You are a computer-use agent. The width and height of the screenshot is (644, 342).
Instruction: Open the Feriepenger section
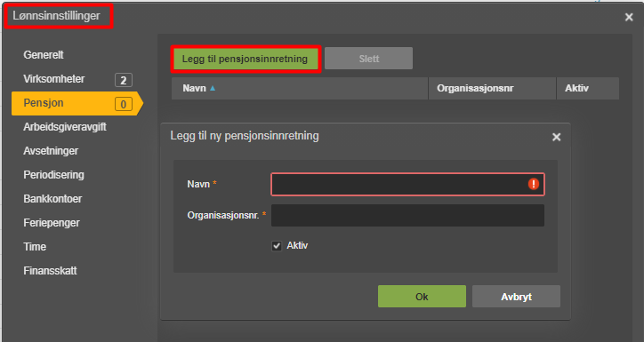click(x=52, y=223)
